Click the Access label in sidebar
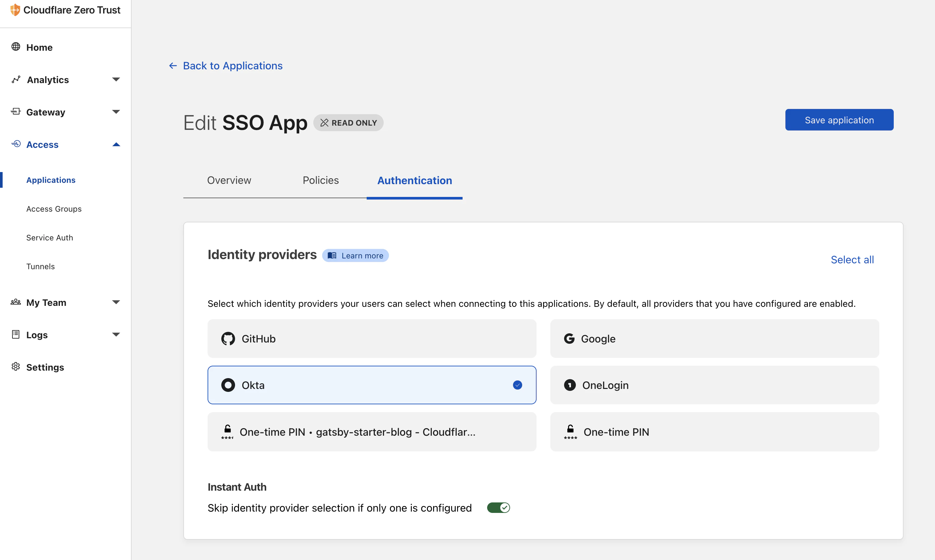Screen dimensions: 935x560 42,145
